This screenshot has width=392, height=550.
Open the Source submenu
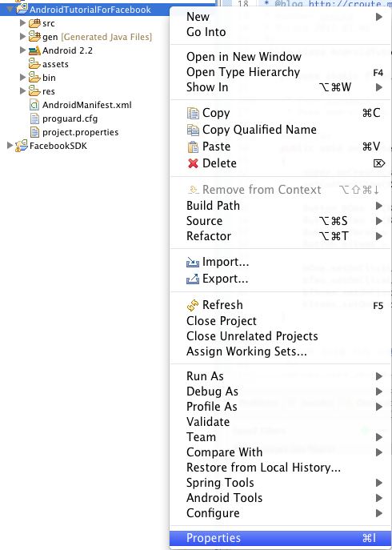pos(281,221)
